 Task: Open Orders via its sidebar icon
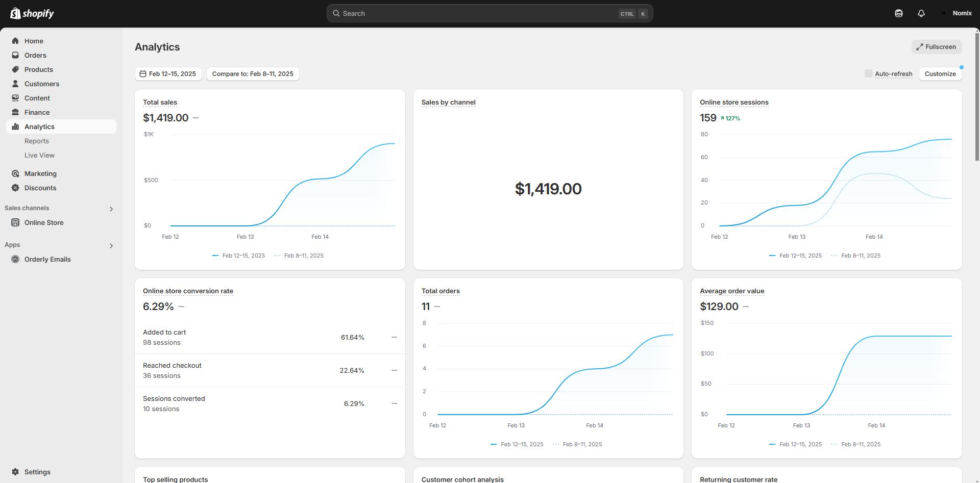[15, 55]
